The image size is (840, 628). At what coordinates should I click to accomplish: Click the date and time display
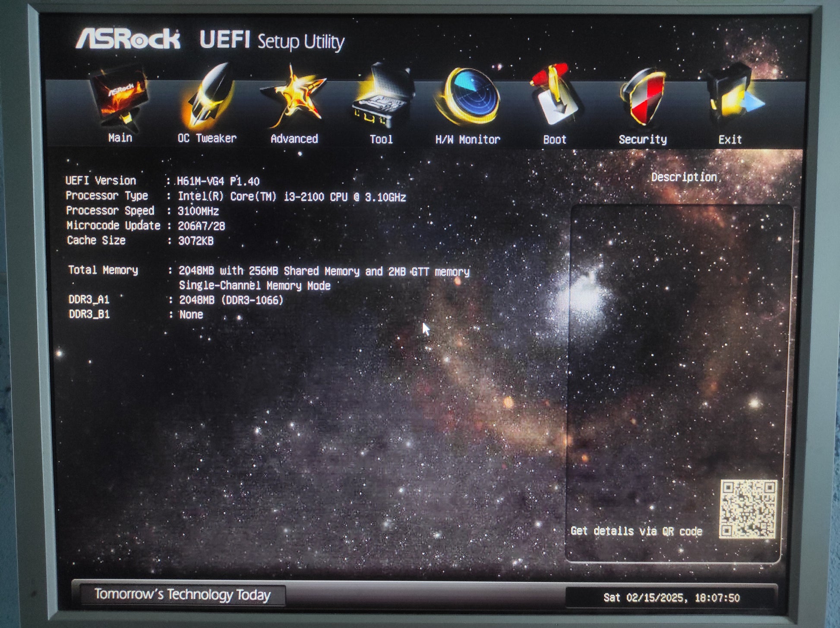pyautogui.click(x=671, y=598)
